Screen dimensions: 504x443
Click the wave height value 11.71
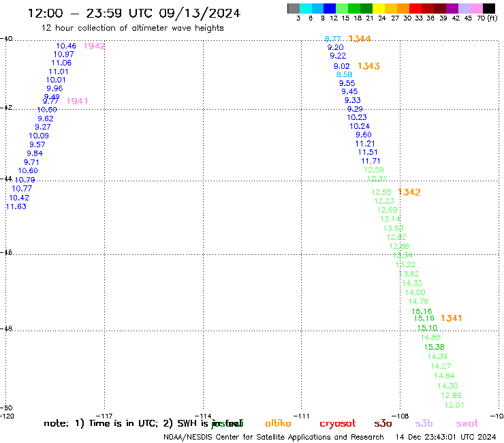coord(371,161)
